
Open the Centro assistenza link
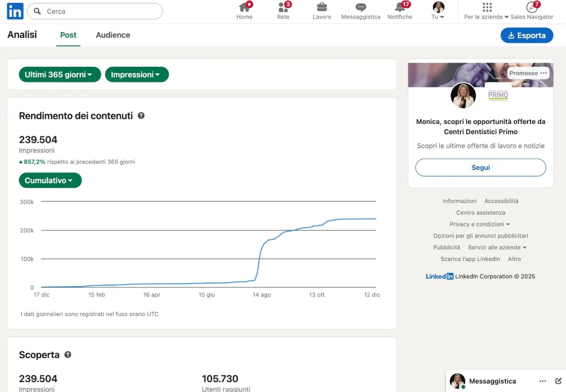click(481, 212)
